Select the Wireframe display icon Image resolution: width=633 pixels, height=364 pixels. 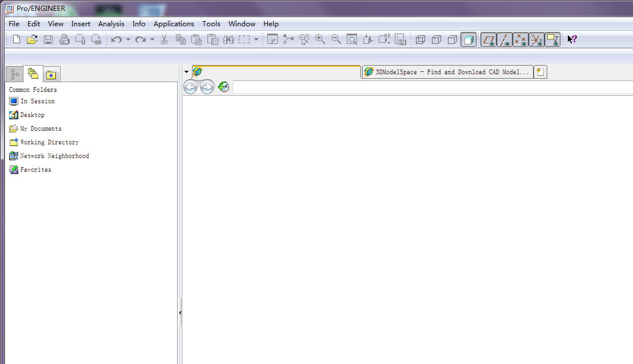tap(420, 39)
